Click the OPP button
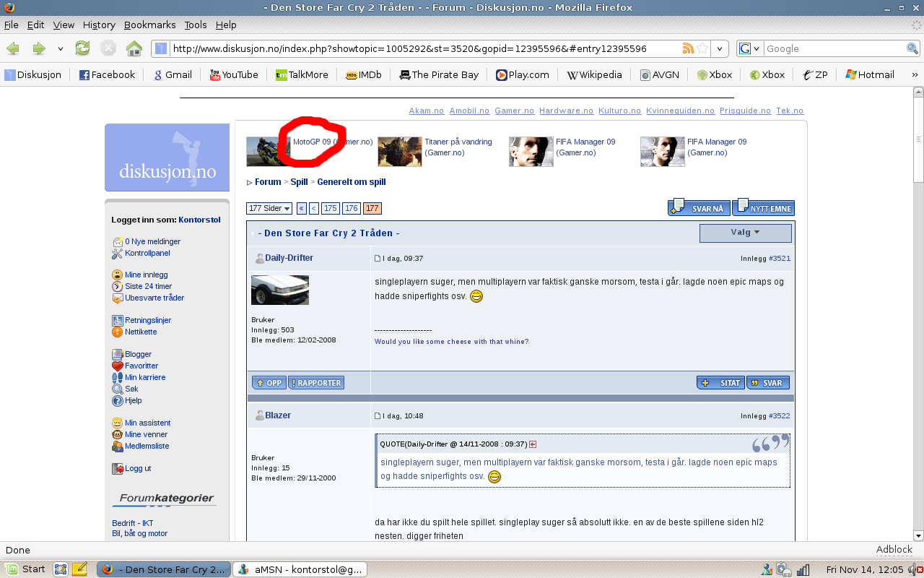Image resolution: width=924 pixels, height=578 pixels. [269, 383]
